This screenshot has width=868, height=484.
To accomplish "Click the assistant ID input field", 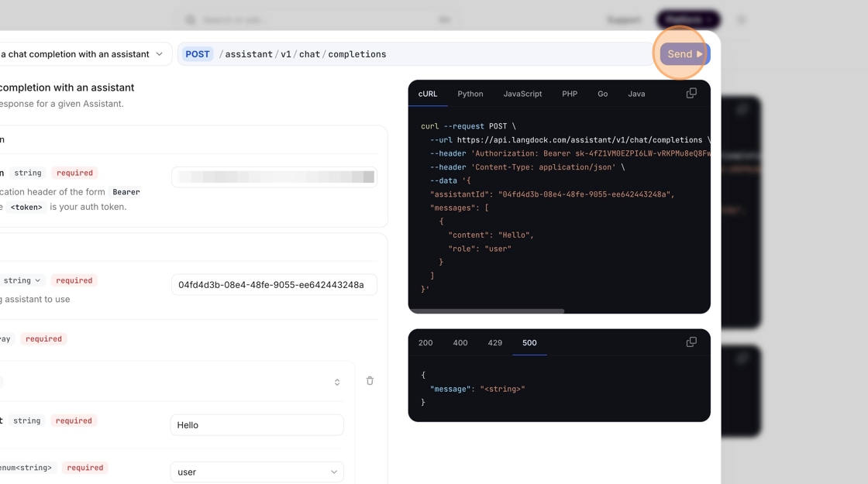I will pos(274,284).
